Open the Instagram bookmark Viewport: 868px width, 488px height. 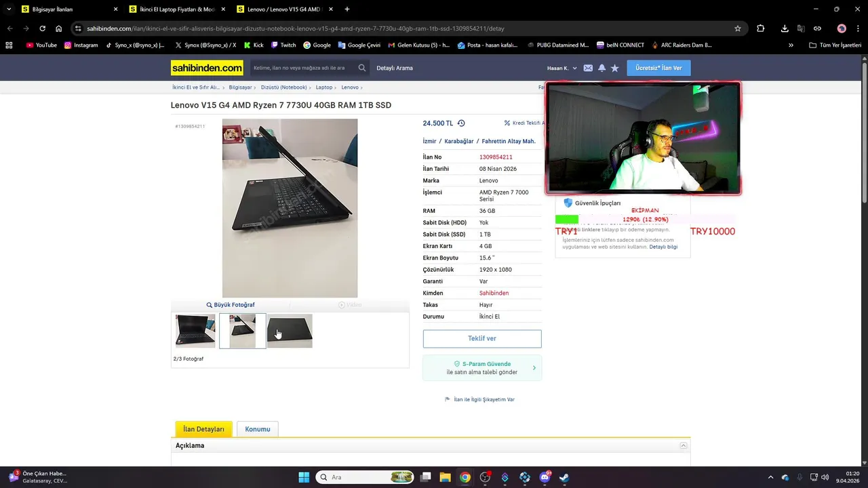[81, 45]
